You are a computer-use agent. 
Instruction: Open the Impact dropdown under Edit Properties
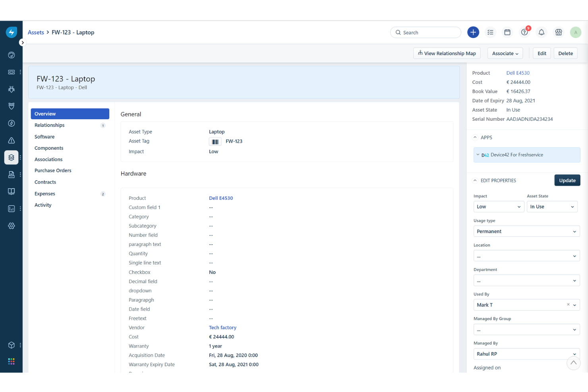[499, 207]
